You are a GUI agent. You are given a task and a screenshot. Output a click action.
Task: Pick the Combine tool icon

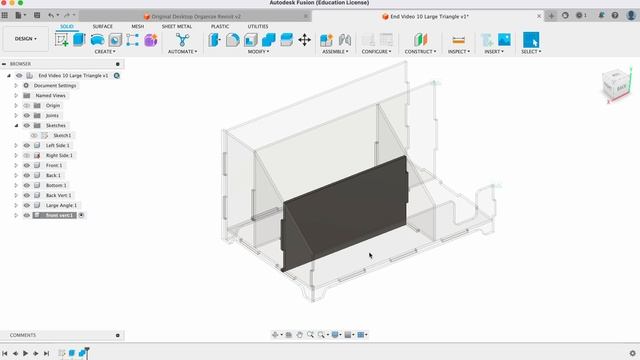(269, 40)
